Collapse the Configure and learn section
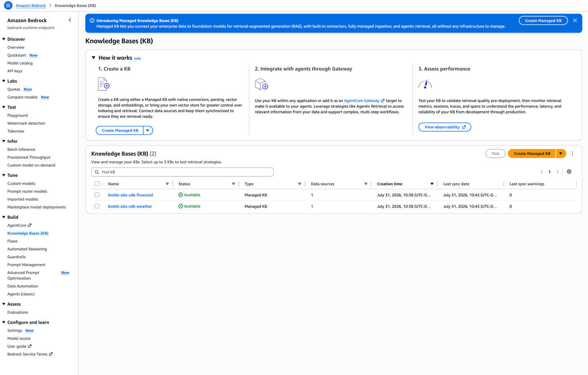Screen dimensions: 588x375 (x=4, y=322)
